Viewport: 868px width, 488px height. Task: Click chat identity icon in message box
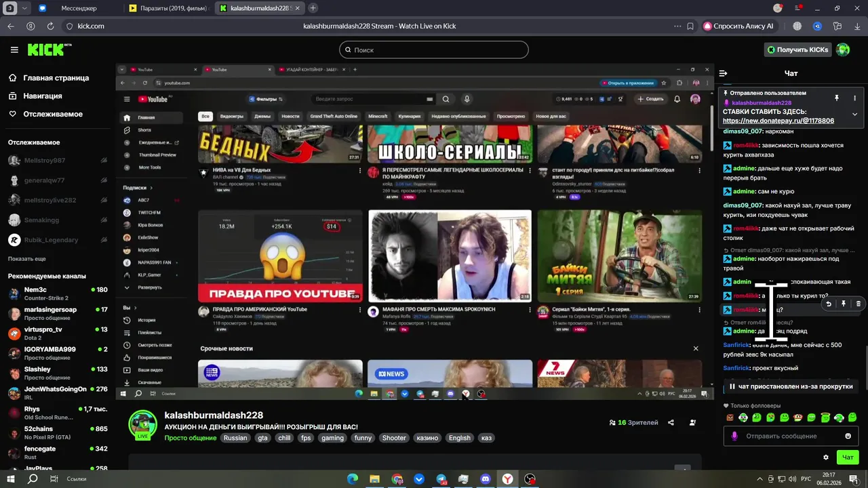click(x=734, y=436)
